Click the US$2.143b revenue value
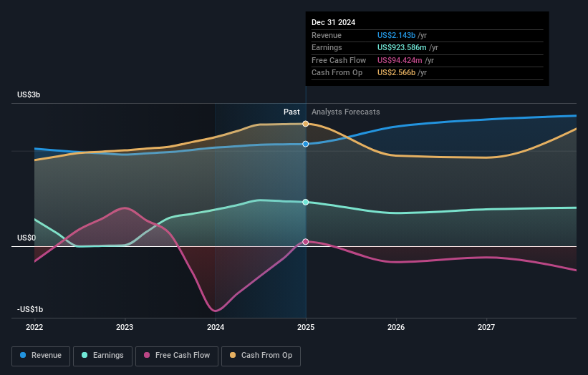588x375 pixels. [x=396, y=35]
